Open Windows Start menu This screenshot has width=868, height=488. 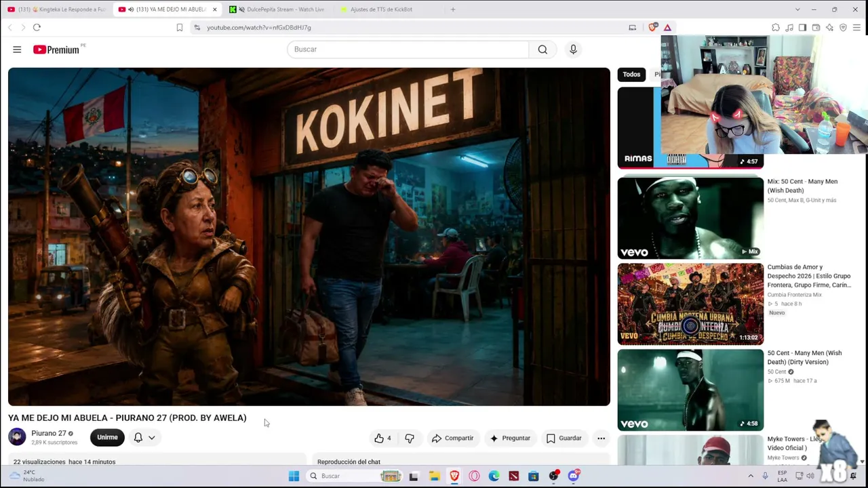tap(294, 476)
